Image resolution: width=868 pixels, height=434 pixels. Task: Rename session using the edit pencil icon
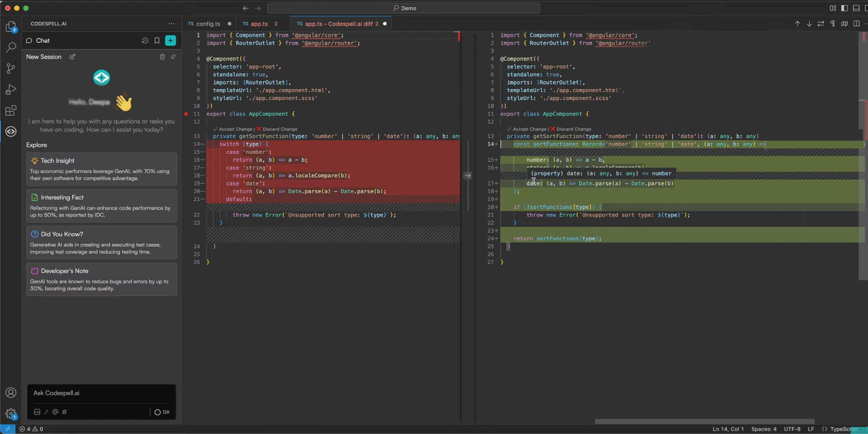[72, 57]
